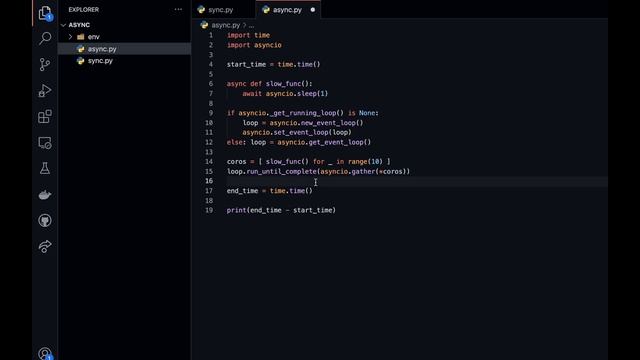Click 'import time' on line 1
640x360 pixels.
249,36
